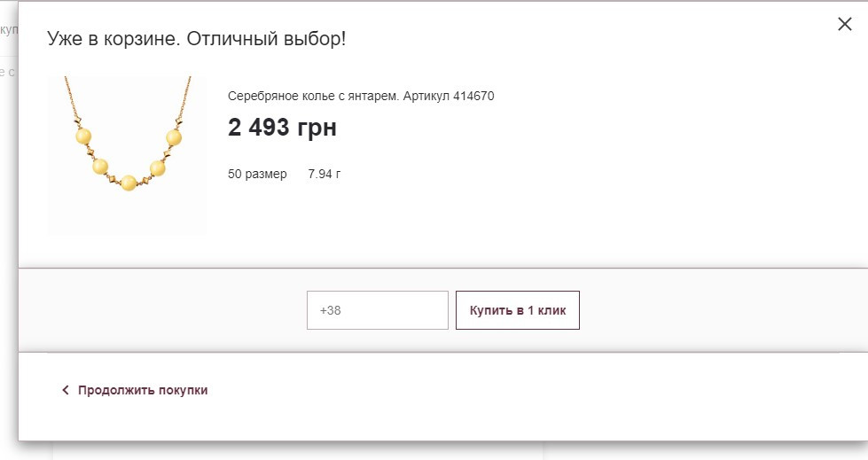
Task: Open the amber necklace product image
Action: [x=128, y=155]
